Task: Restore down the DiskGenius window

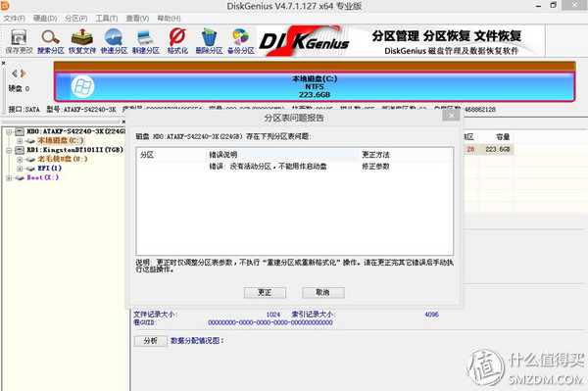Action: pyautogui.click(x=553, y=5)
